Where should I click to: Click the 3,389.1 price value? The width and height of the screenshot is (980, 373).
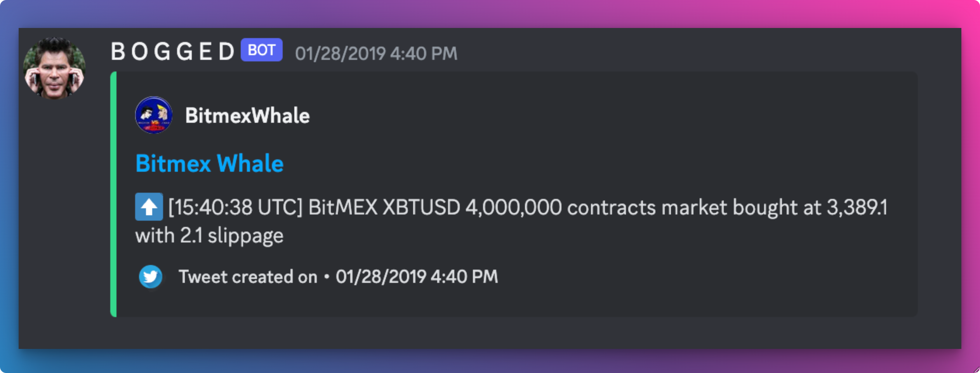pyautogui.click(x=857, y=207)
